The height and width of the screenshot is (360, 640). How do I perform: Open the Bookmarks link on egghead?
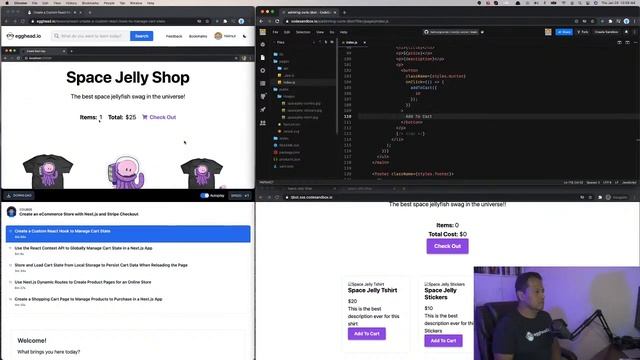point(198,36)
